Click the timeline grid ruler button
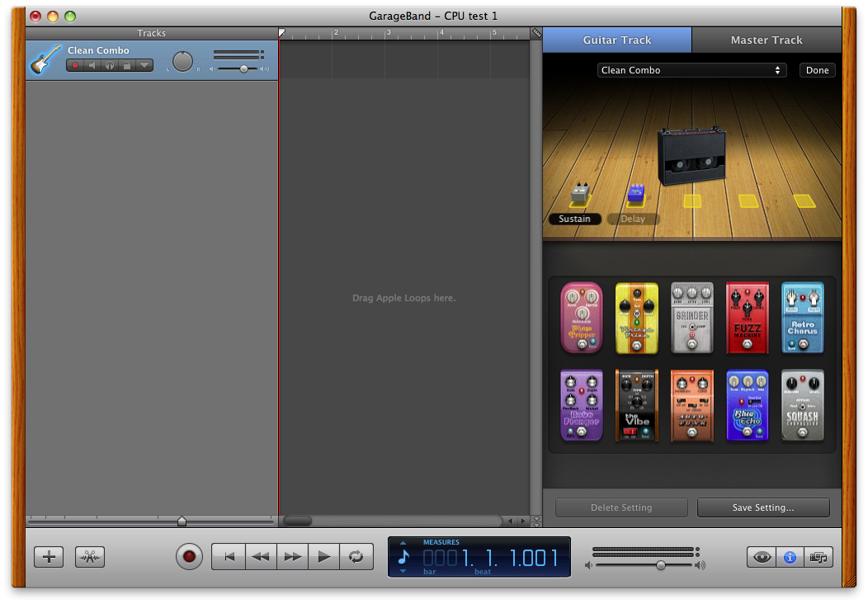The image size is (868, 604). click(x=536, y=33)
